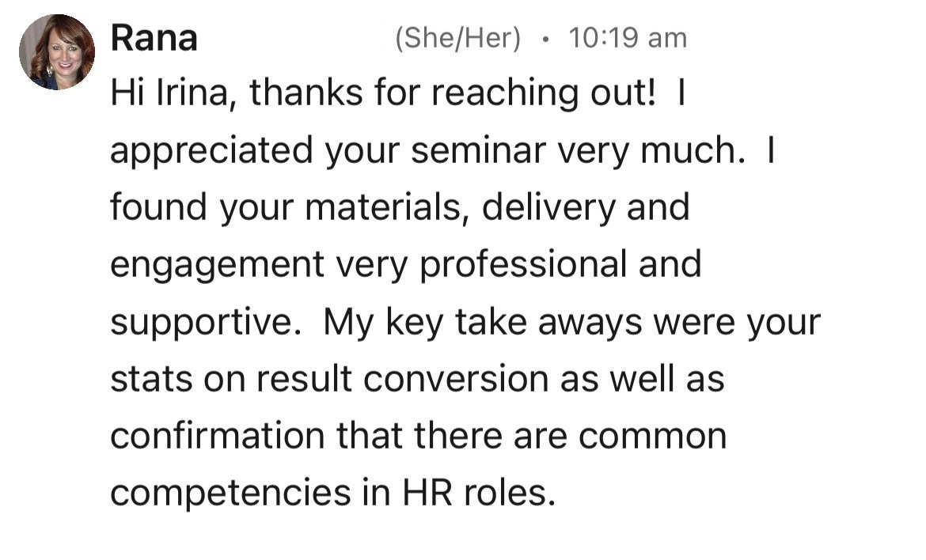This screenshot has height=560, width=926.
Task: Click the word "competencies" in last line
Action: coord(229,493)
